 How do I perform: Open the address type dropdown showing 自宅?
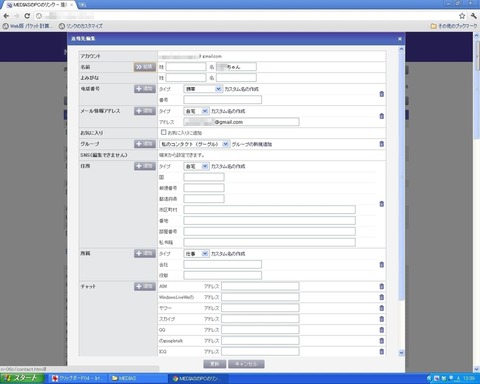196,166
